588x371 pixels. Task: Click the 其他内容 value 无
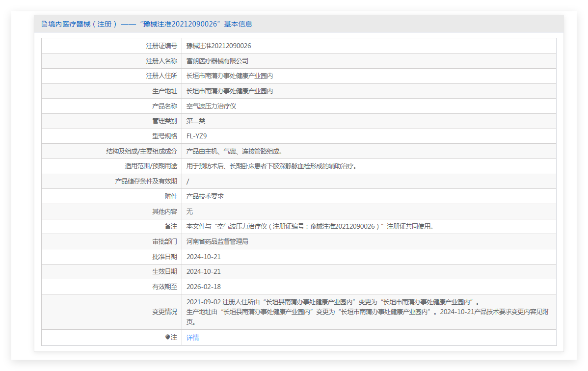189,212
